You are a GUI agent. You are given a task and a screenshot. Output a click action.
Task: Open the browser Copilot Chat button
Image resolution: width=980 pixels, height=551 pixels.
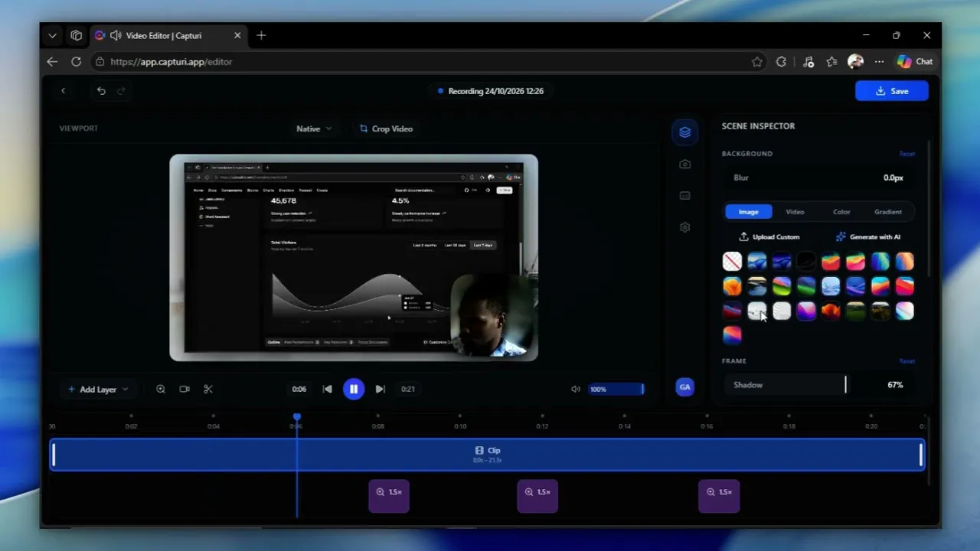point(916,62)
